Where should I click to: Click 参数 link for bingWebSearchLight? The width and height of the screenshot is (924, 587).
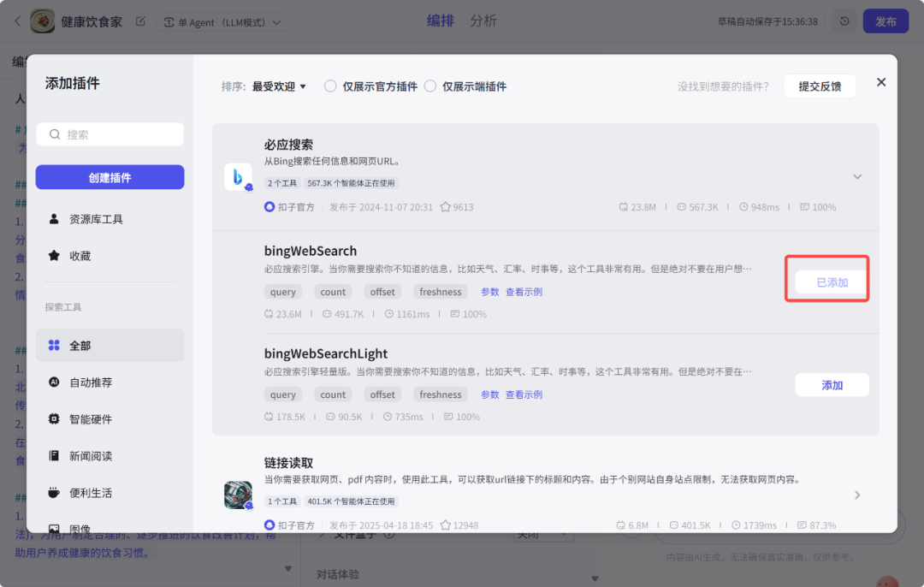[x=489, y=394]
